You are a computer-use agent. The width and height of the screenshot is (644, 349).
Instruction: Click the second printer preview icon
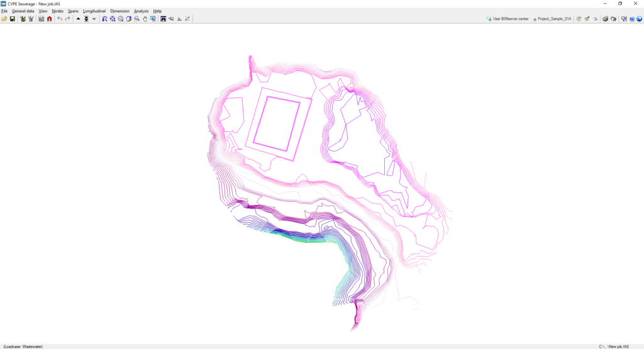click(x=613, y=19)
